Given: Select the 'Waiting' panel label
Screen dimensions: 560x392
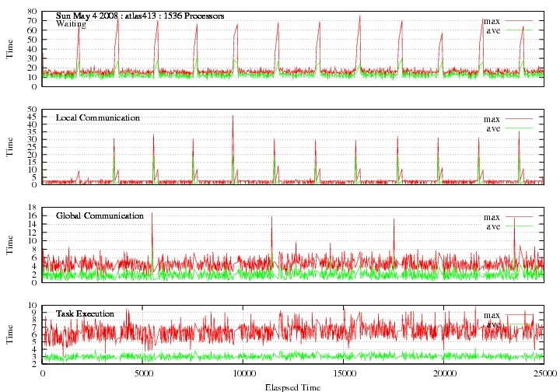Looking at the screenshot, I should tap(71, 24).
